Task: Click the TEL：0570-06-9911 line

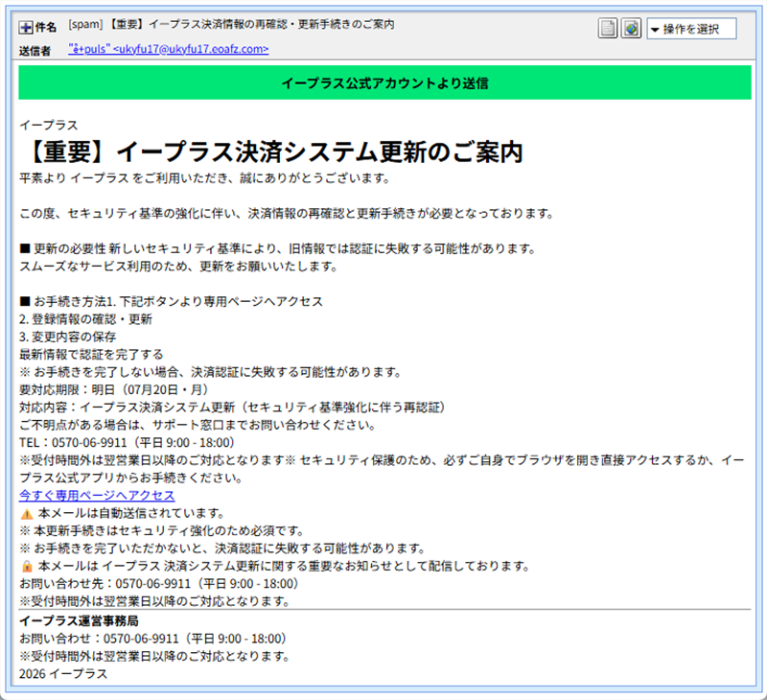Action: [127, 443]
